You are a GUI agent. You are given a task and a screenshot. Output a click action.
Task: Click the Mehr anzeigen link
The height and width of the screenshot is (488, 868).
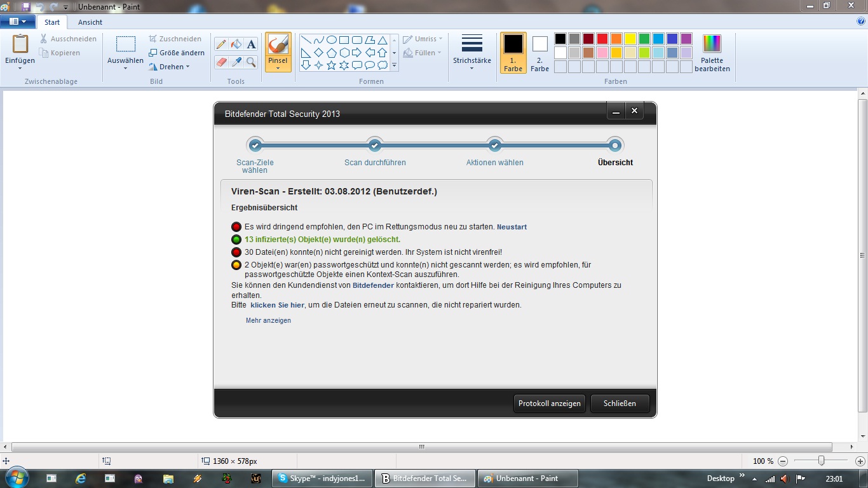268,320
